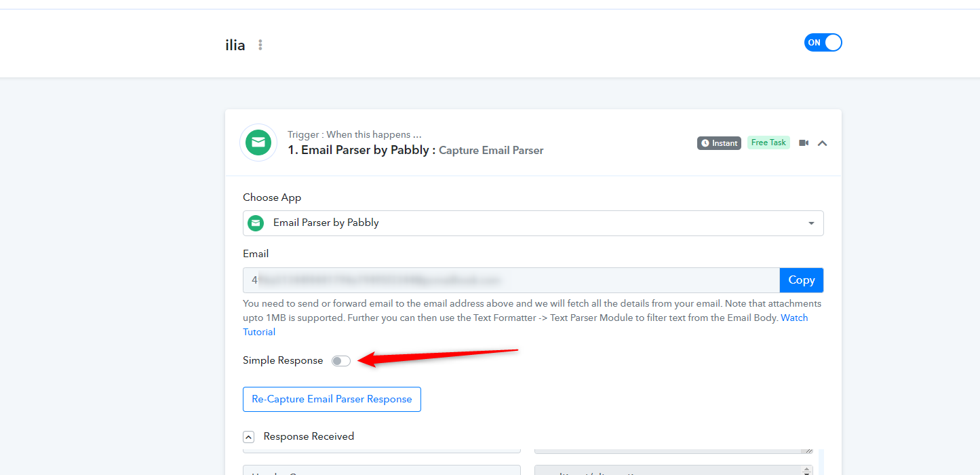980x475 pixels.
Task: Click the Response Received label
Action: click(309, 436)
